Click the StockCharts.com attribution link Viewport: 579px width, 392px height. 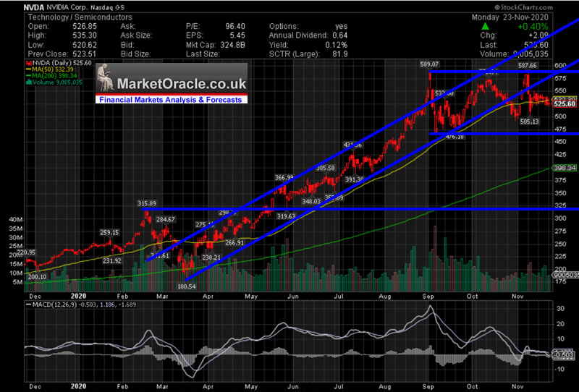523,7
